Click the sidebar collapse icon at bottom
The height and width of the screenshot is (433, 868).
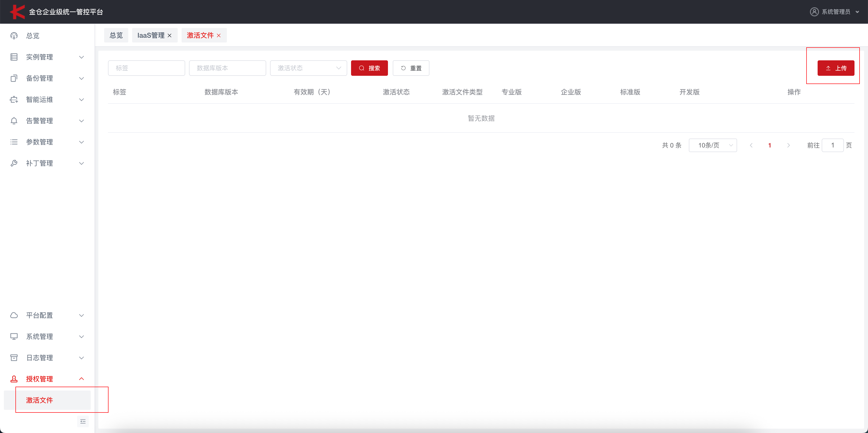[x=83, y=421]
